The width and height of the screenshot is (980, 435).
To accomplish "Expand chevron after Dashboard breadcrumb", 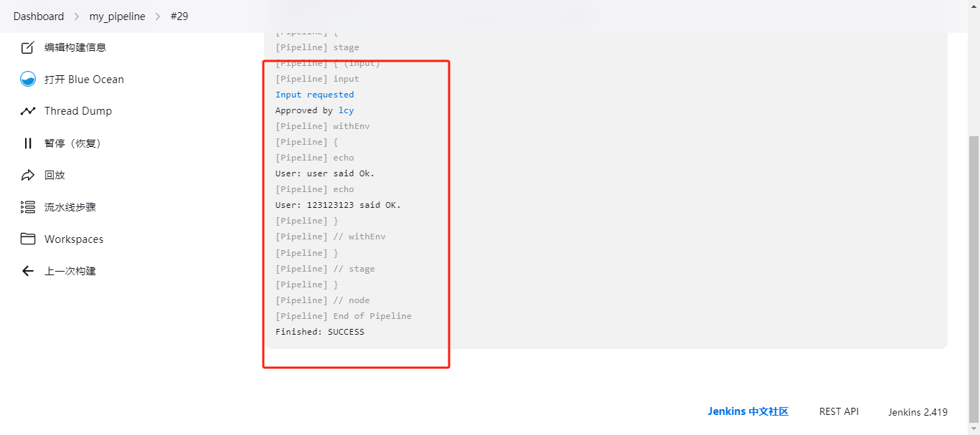I will click(76, 16).
